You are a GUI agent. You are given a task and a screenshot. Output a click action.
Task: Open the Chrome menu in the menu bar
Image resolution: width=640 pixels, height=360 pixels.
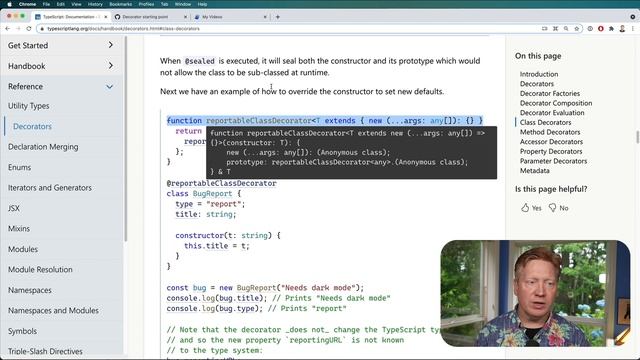coord(27,4)
